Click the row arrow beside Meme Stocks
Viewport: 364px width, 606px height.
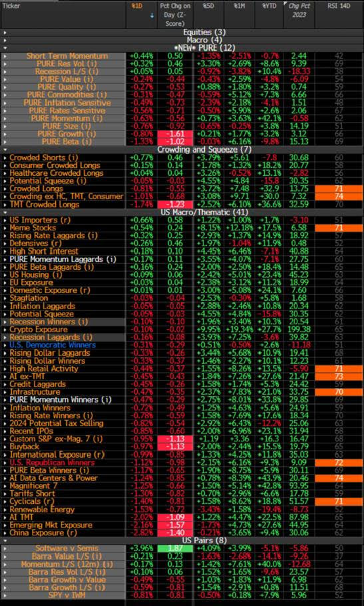point(5,228)
